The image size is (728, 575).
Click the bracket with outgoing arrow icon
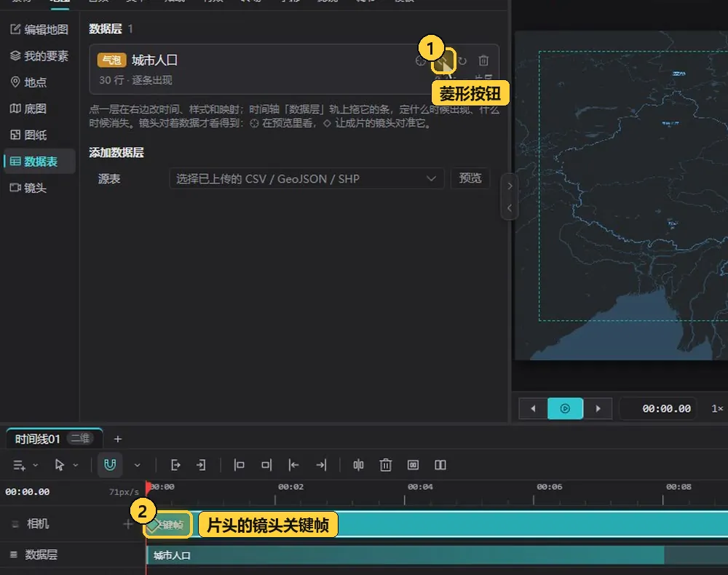coord(175,465)
